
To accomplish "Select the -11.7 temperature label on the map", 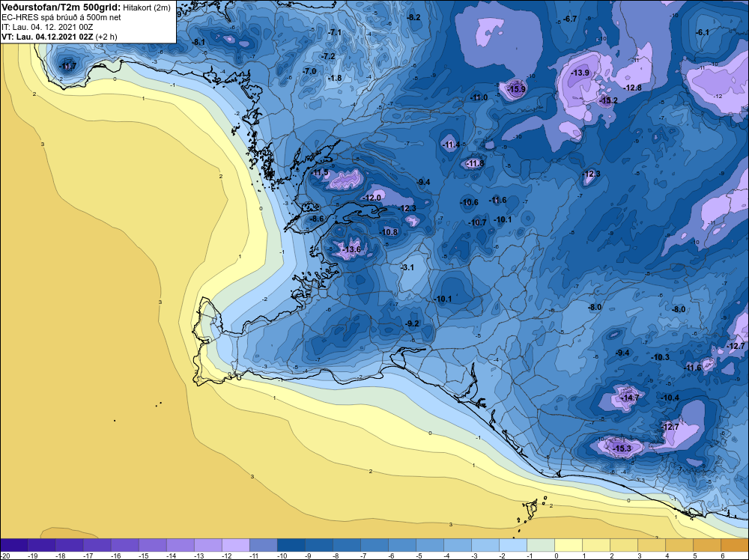I will click(67, 67).
